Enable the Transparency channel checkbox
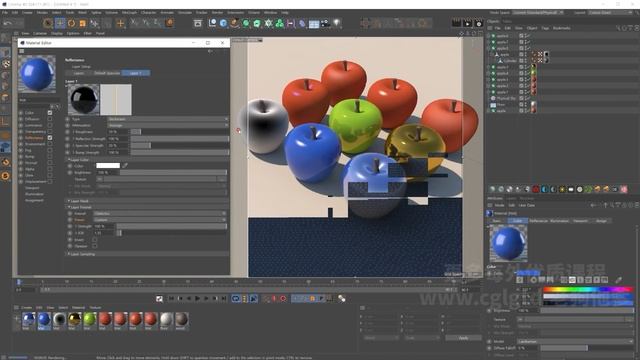The width and height of the screenshot is (640, 360). coord(50,131)
